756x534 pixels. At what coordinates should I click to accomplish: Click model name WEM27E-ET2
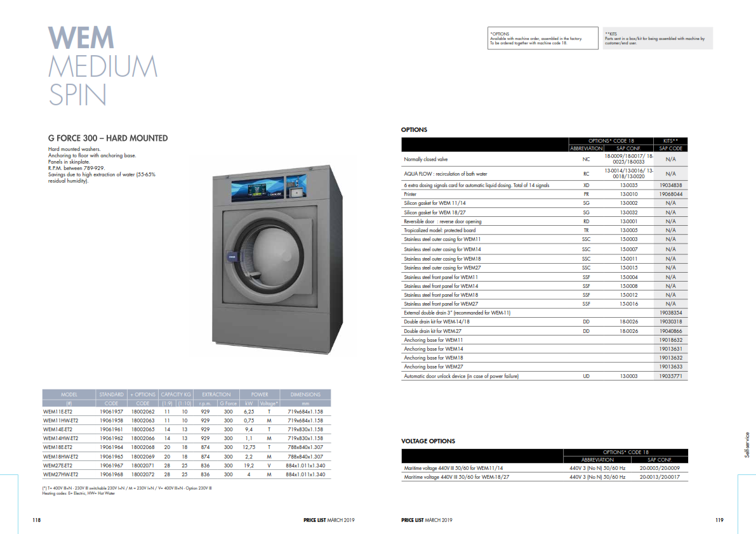(58, 466)
